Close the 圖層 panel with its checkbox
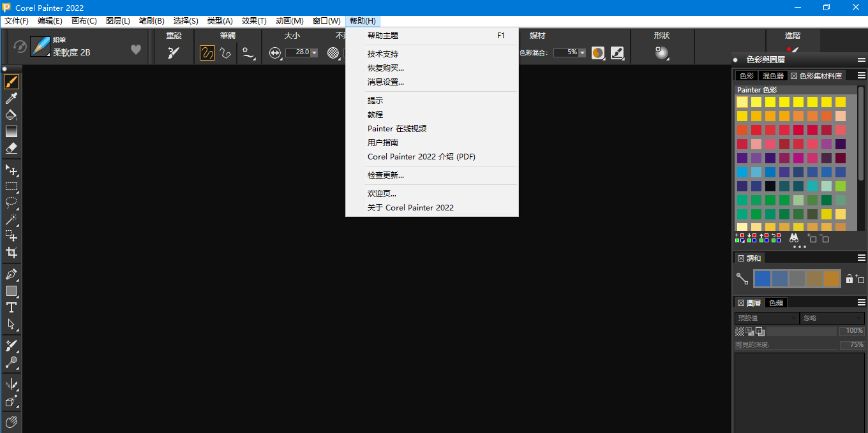This screenshot has height=433, width=868. 741,303
